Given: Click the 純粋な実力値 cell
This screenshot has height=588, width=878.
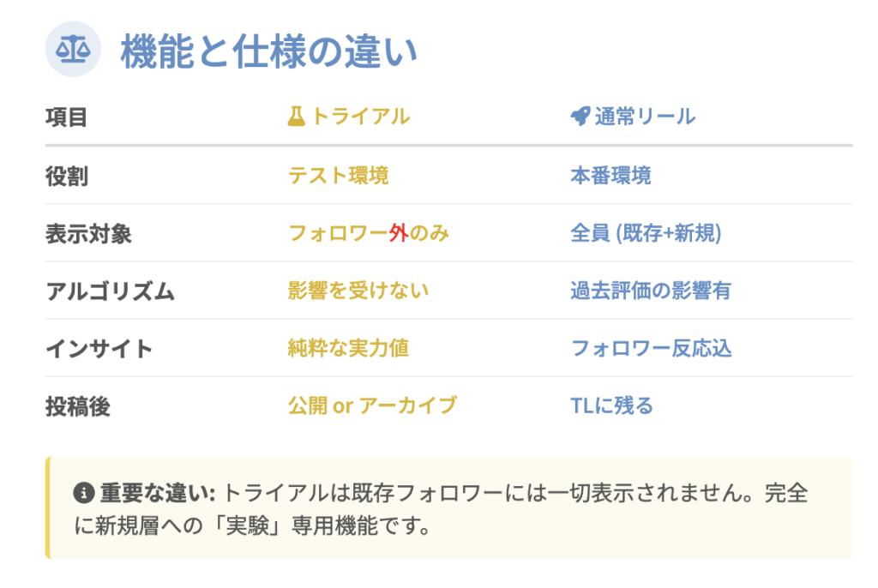Looking at the screenshot, I should point(348,348).
